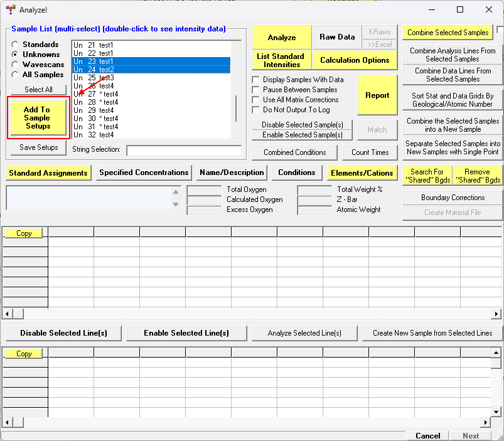
Task: Click the Standard Assignments button
Action: 48,173
